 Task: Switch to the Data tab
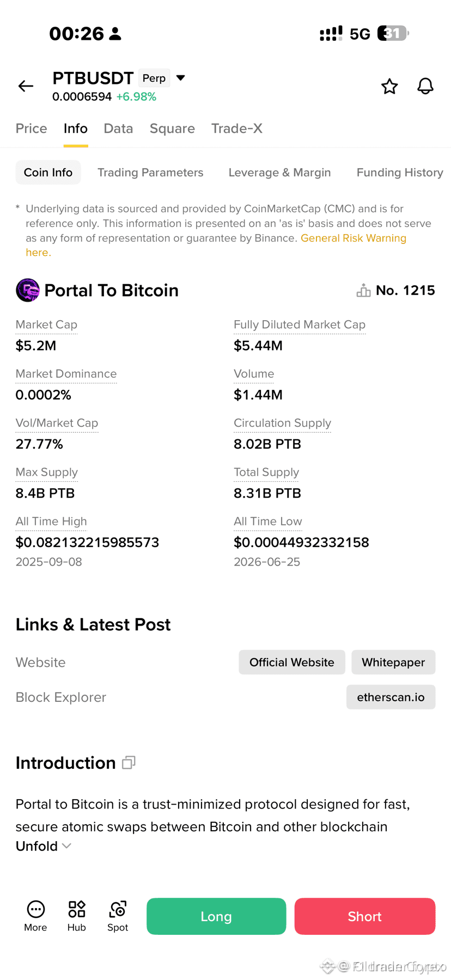click(118, 128)
